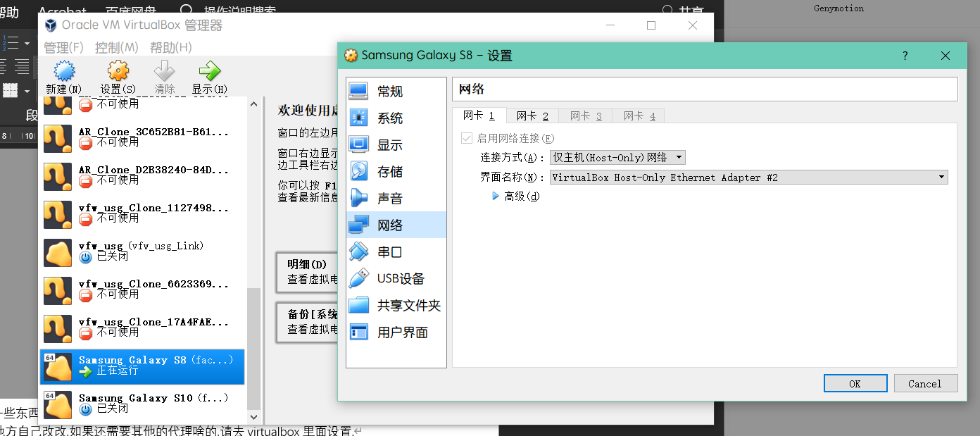
Task: Open the 声音 Audio settings category
Action: pos(396,199)
